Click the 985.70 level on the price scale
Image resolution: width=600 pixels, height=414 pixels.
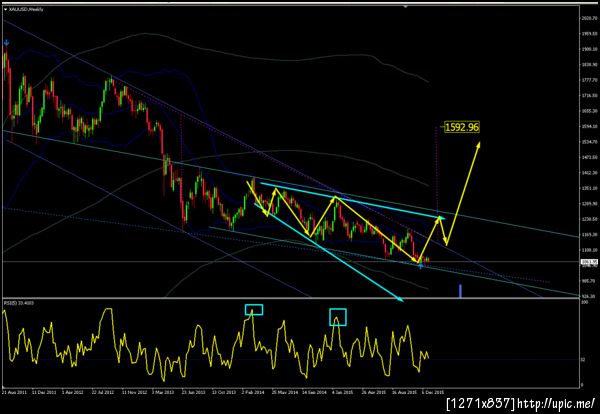[x=590, y=281]
